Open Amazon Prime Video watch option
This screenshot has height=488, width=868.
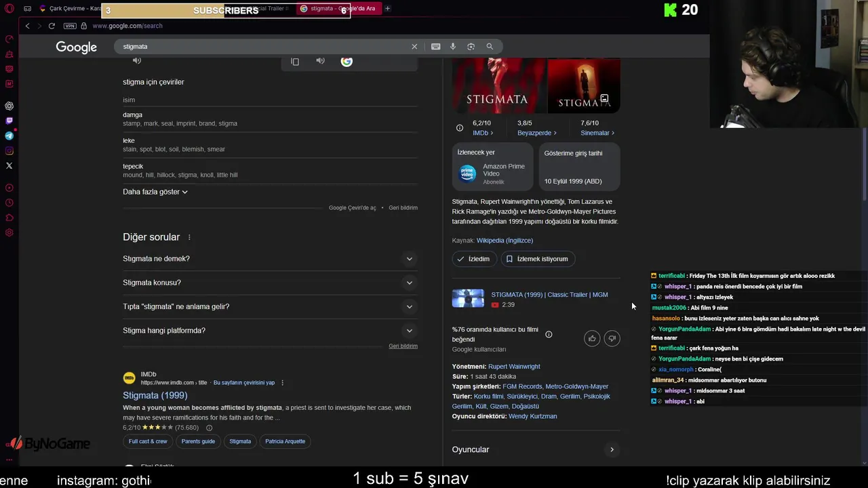coord(494,167)
